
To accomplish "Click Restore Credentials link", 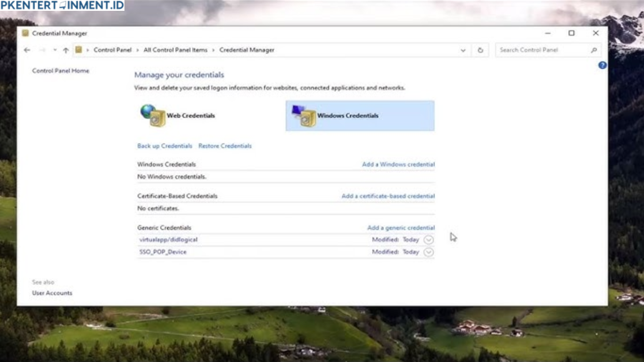I will (x=225, y=146).
